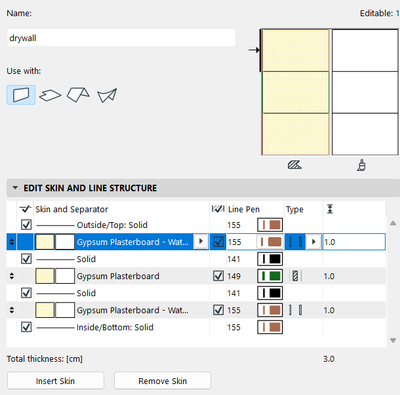Click the top skin in composite preview
The width and height of the screenshot is (400, 395).
(296, 50)
